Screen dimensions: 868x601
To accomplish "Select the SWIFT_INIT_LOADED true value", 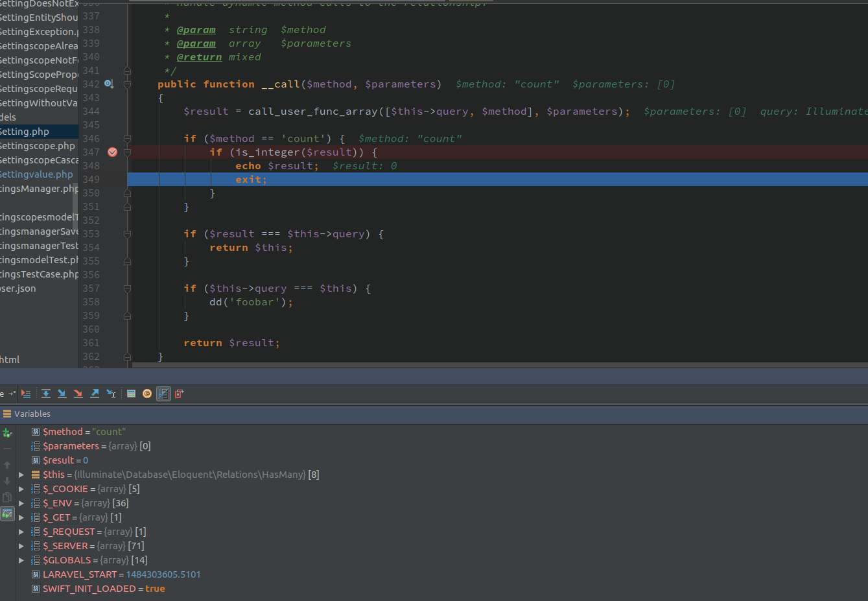I will [x=155, y=589].
